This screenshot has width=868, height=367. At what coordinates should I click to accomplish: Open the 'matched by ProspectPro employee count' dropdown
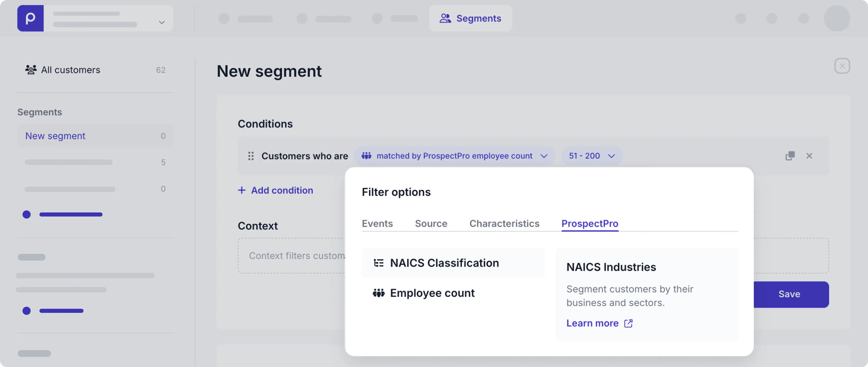tap(543, 156)
